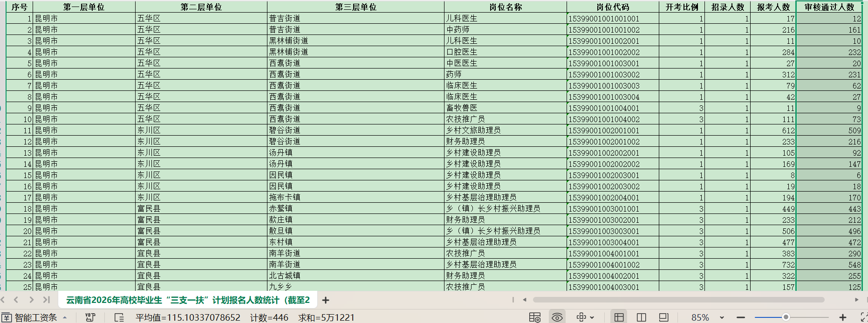868x323 pixels.
Task: Go to the previous sheet tab
Action: coord(16,300)
